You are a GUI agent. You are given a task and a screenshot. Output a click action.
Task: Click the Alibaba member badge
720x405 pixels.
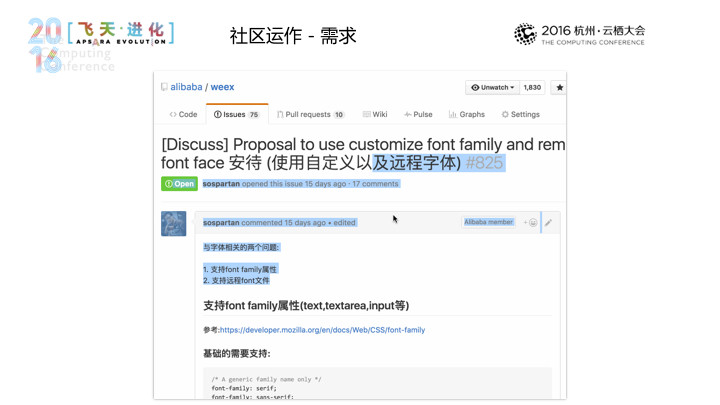[488, 222]
